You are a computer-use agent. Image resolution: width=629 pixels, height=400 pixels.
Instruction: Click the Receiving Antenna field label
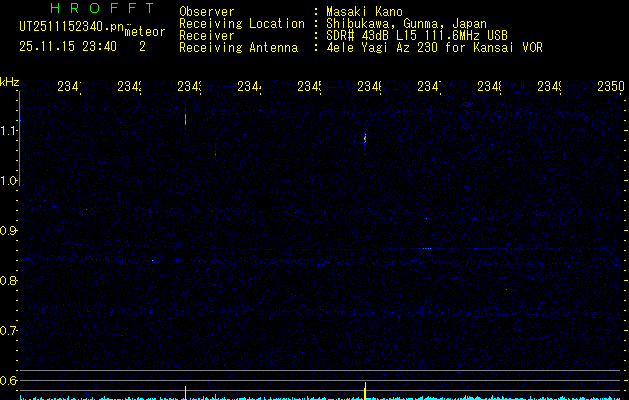click(238, 47)
